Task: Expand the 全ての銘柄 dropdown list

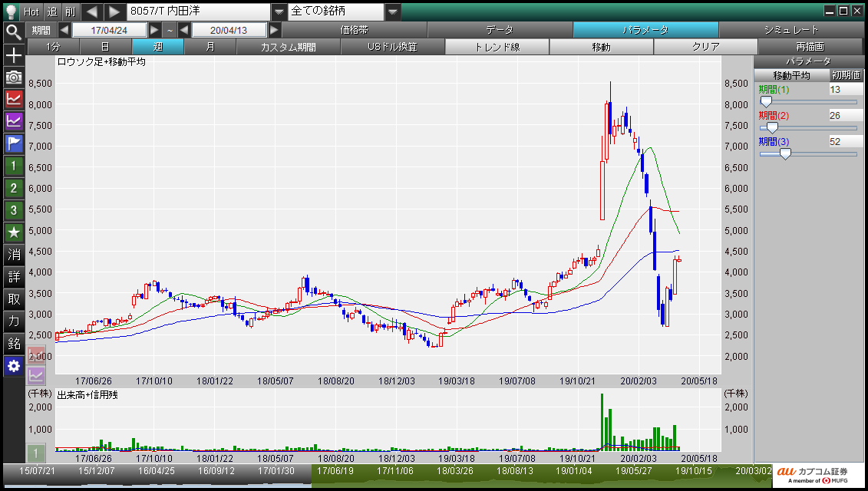Action: tap(392, 12)
